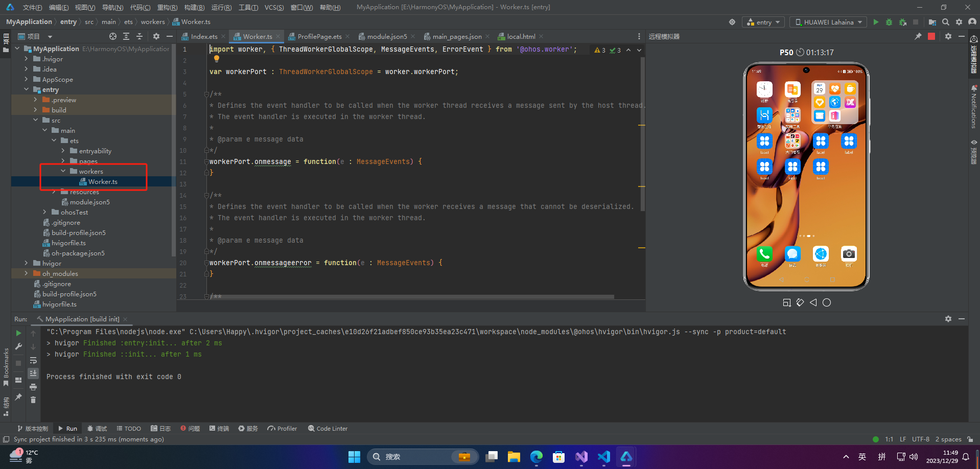Expand the entryability folder
This screenshot has width=980, height=469.
point(63,151)
